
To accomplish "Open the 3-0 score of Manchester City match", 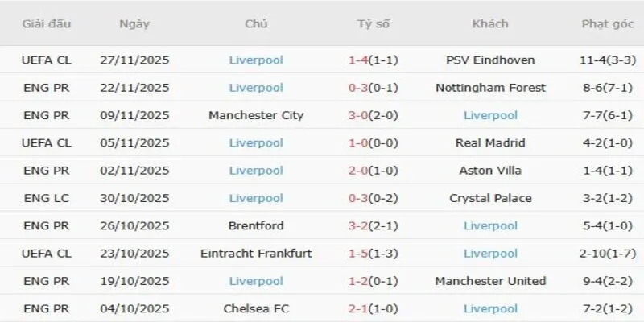I will 359,115.
